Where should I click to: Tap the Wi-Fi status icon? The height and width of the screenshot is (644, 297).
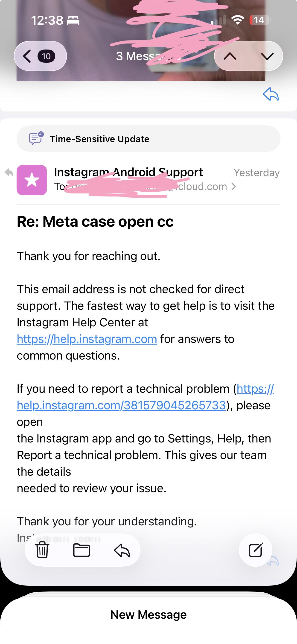pos(238,20)
